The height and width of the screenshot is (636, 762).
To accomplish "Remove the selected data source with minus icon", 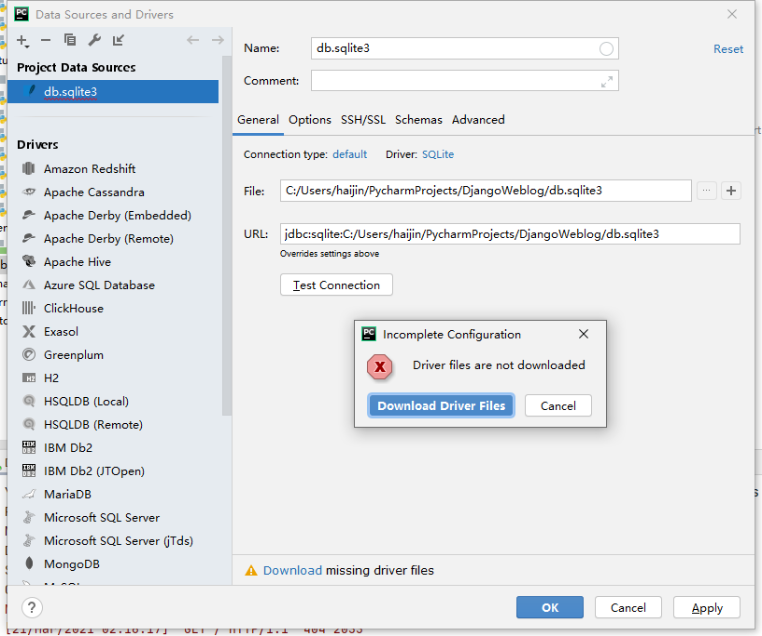I will [x=46, y=40].
